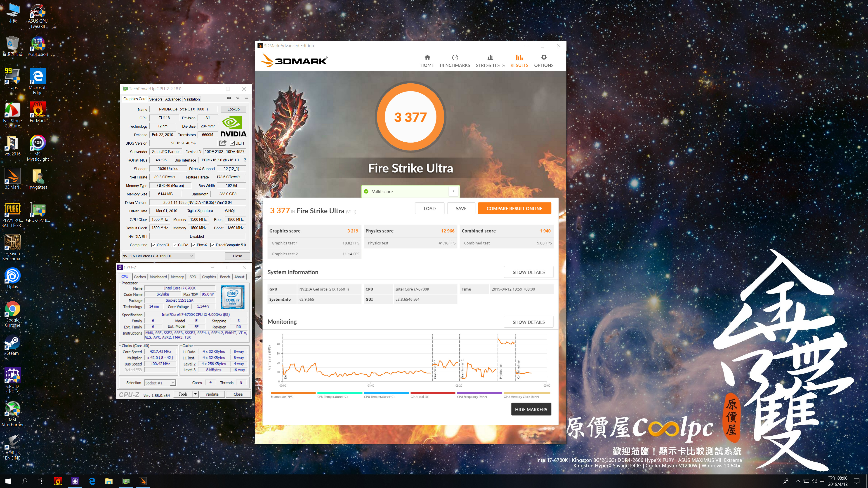This screenshot has width=868, height=488.
Task: Open GPU-Z hamburger menu icon
Action: (246, 98)
